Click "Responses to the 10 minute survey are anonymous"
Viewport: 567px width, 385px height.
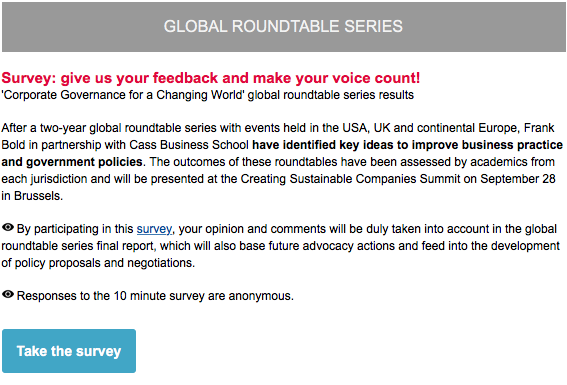(155, 296)
